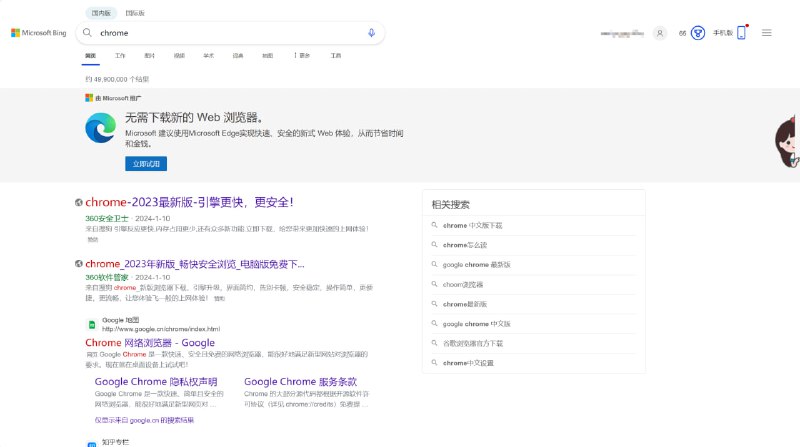Viewport: 800px width, 447px height.
Task: Click green favicon of Google 地图 result
Action: click(92, 325)
